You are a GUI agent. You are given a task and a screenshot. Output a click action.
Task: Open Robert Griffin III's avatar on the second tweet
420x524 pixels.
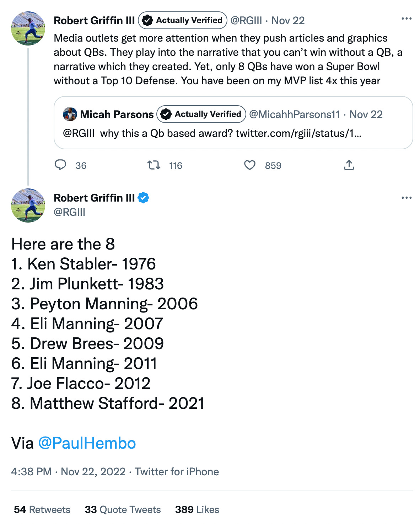click(28, 205)
